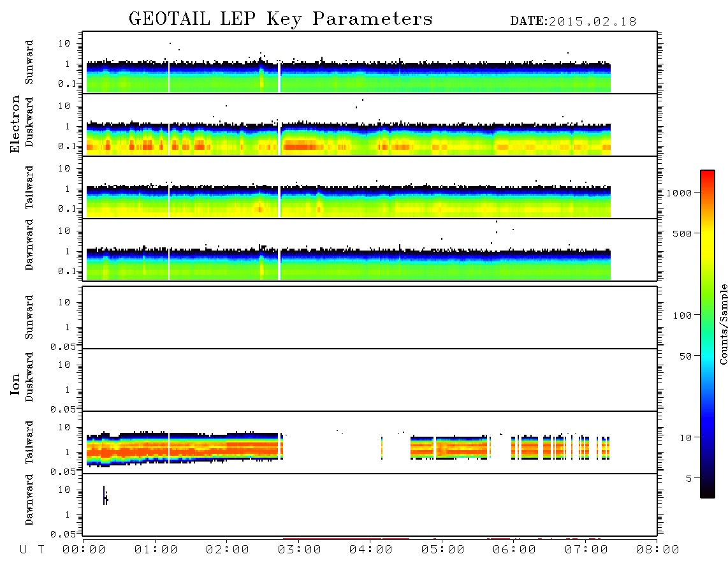Screen dimensions: 728x561
Task: Select the Ion Tailward panel label
Action: click(x=29, y=442)
